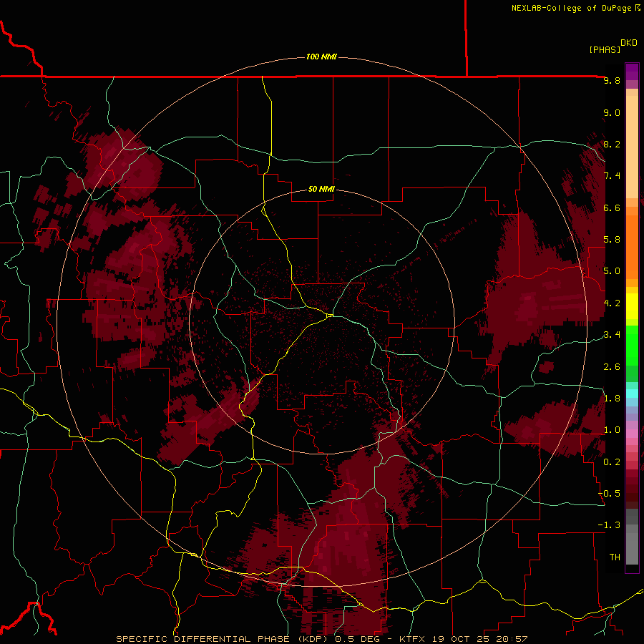Pick the purple top segment of color bar
The height and width of the screenshot is (644, 644).
632,72
